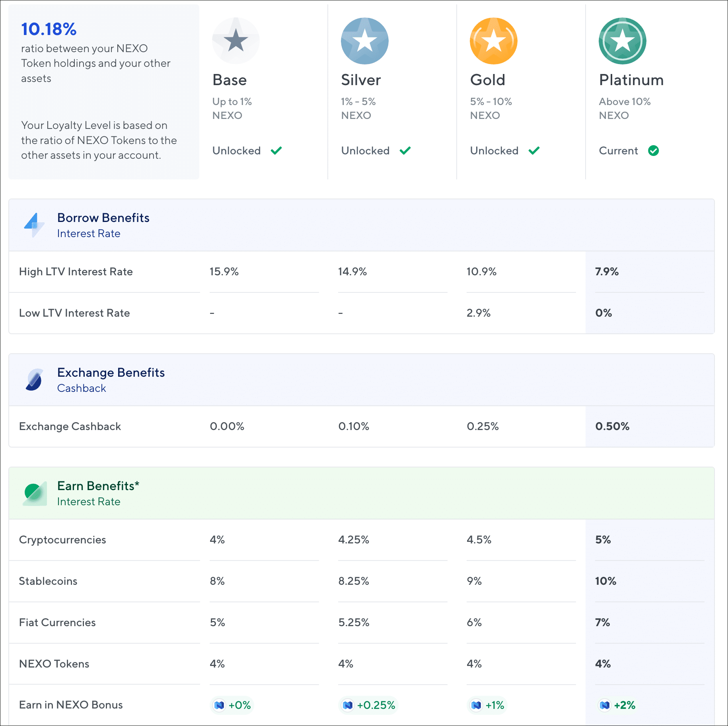Click NEXO logo beside +0% bonus
The height and width of the screenshot is (726, 728).
(x=219, y=705)
